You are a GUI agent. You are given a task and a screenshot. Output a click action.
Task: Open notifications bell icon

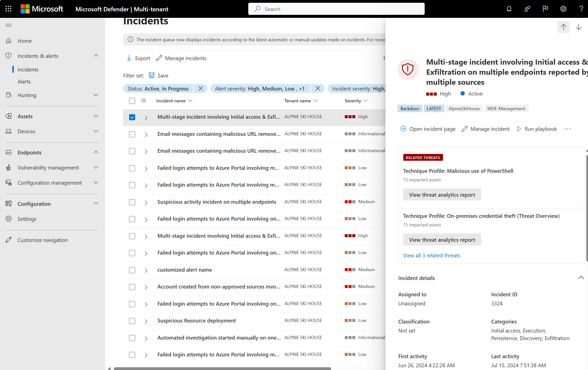509,9
